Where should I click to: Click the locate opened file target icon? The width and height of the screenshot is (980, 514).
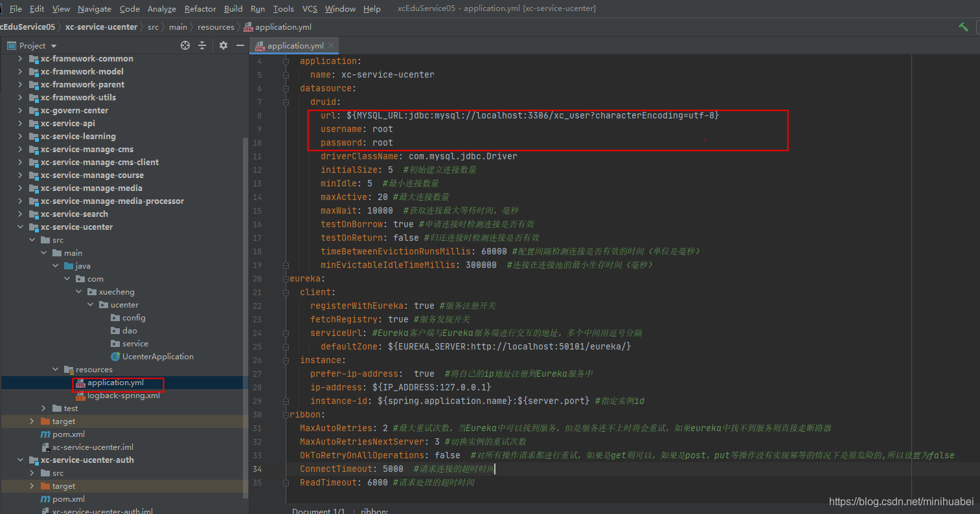tap(185, 45)
